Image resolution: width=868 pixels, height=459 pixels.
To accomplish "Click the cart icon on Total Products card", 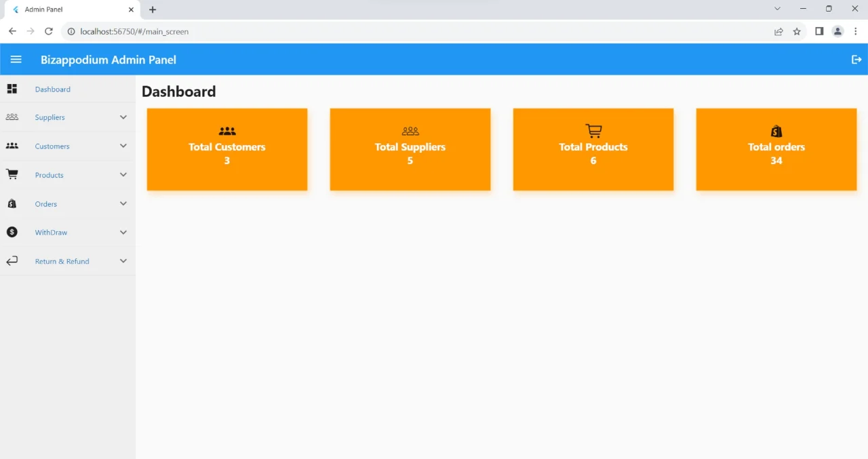I will point(593,131).
